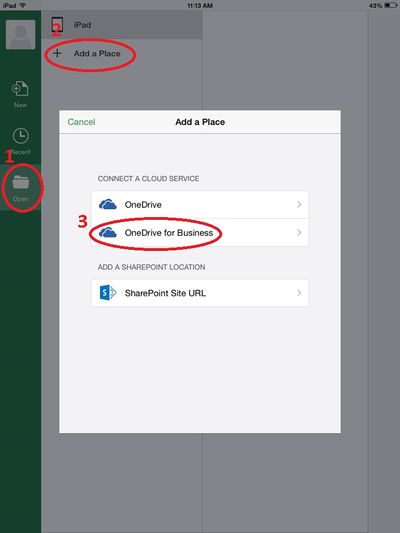Tap the OneDrive cloud icon
The height and width of the screenshot is (533, 400).
108,204
